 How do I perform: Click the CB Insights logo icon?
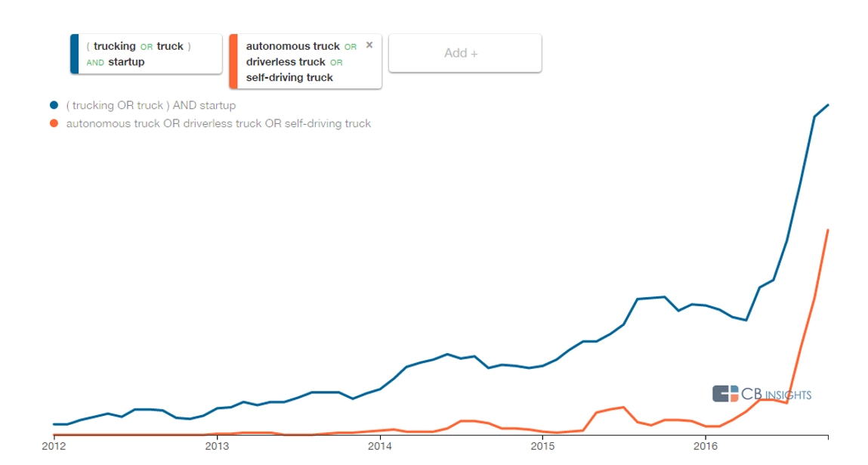tap(725, 393)
